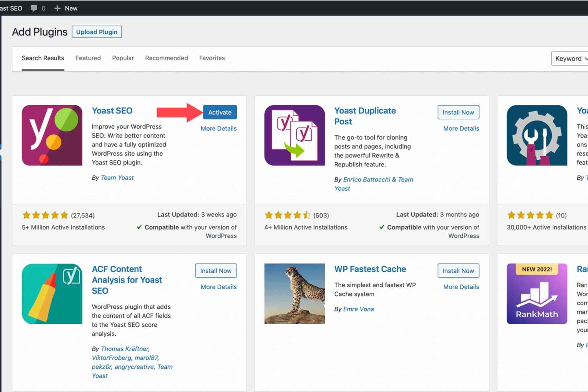Switch to the Favorites tab
The width and height of the screenshot is (588, 392).
[212, 58]
